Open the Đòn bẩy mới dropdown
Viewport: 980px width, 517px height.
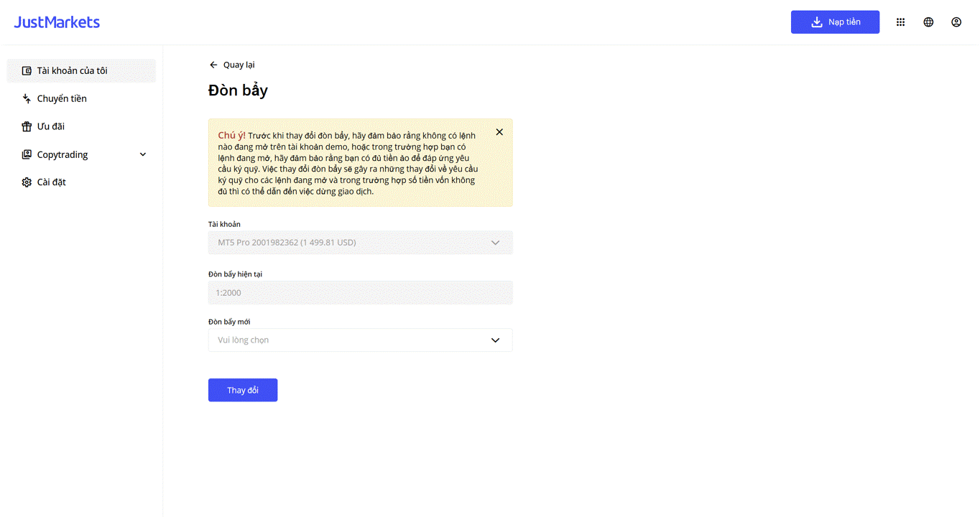(360, 340)
